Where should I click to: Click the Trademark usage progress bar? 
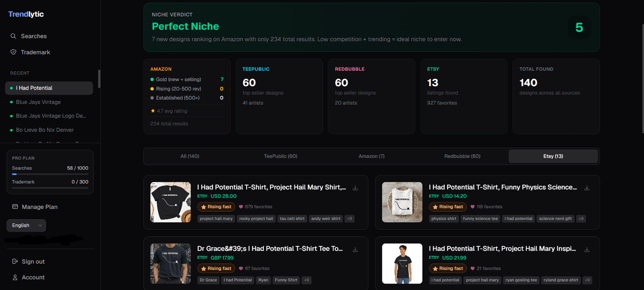tap(50, 188)
